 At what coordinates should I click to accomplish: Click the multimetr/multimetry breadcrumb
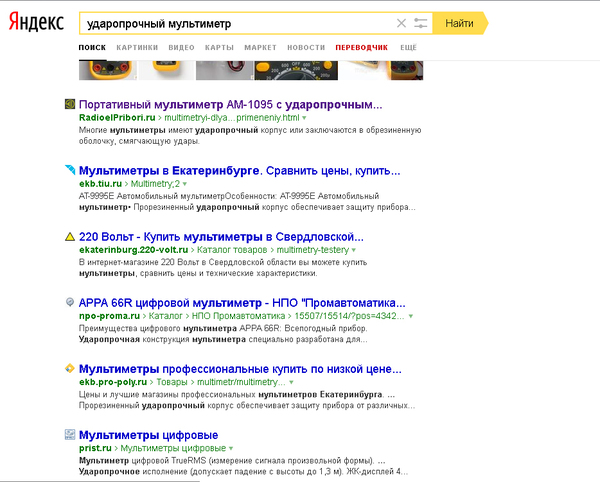[241, 382]
